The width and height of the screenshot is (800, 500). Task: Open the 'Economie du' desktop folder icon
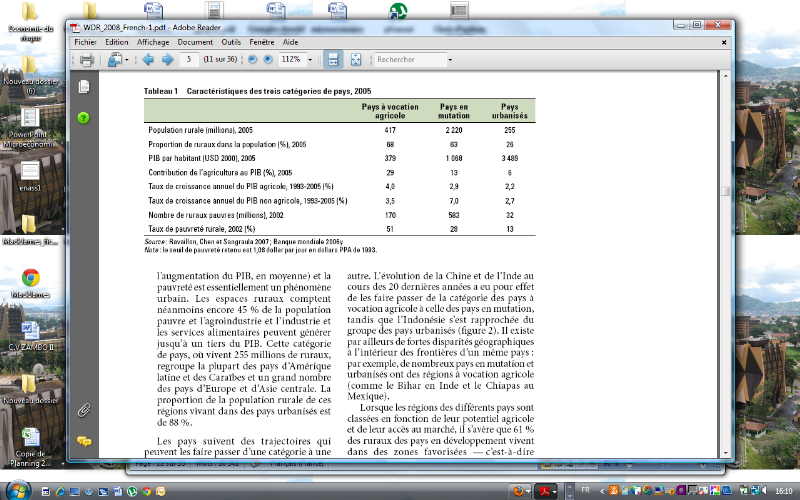[30, 21]
